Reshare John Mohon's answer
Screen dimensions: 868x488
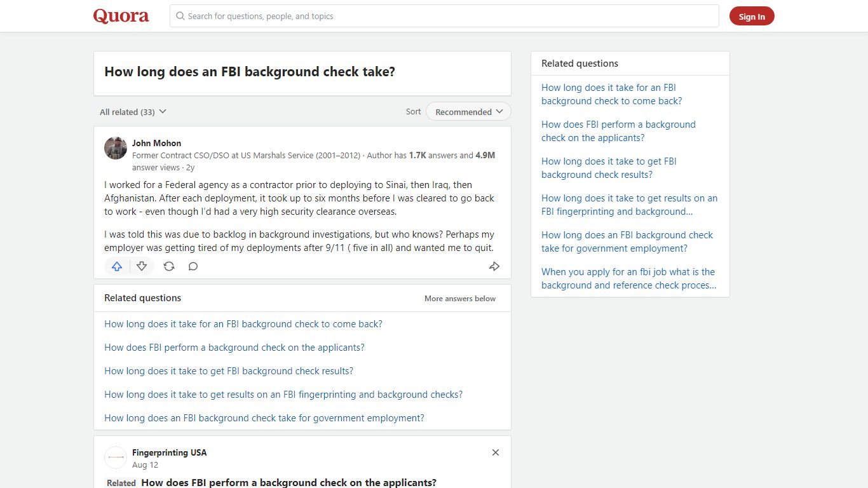(169, 266)
